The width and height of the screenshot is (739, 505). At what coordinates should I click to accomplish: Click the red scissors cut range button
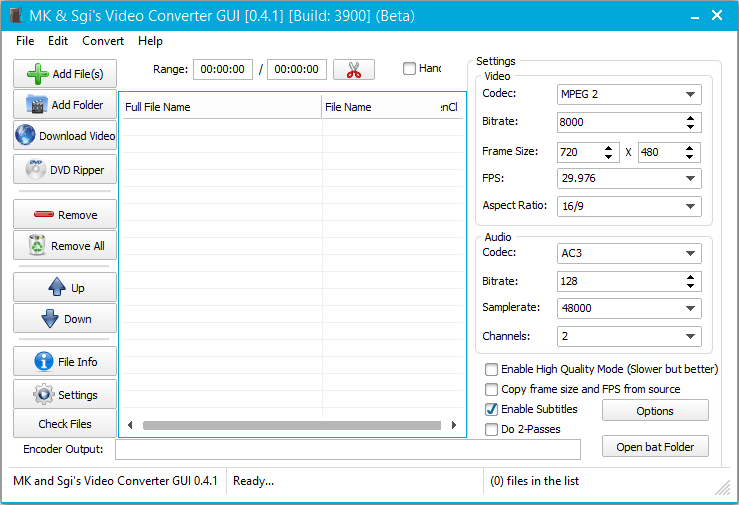tap(354, 70)
